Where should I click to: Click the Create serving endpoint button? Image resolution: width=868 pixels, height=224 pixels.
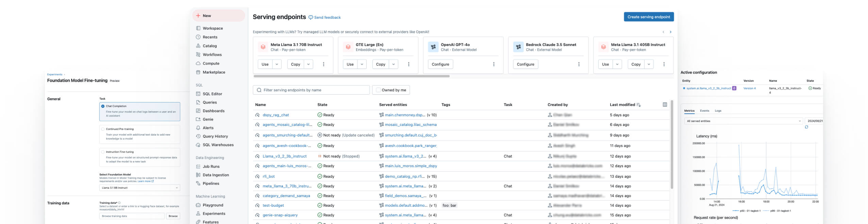click(x=648, y=17)
